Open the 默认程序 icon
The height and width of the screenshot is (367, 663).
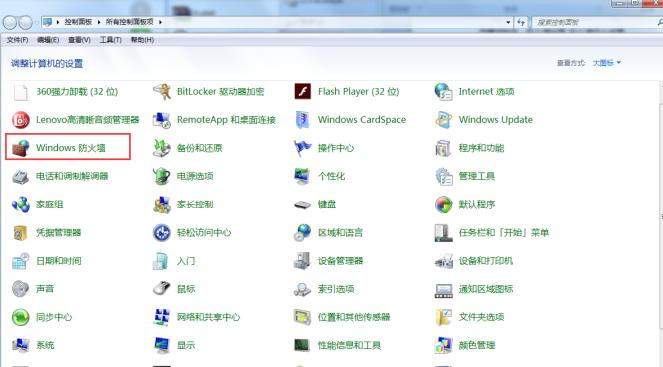click(x=444, y=205)
